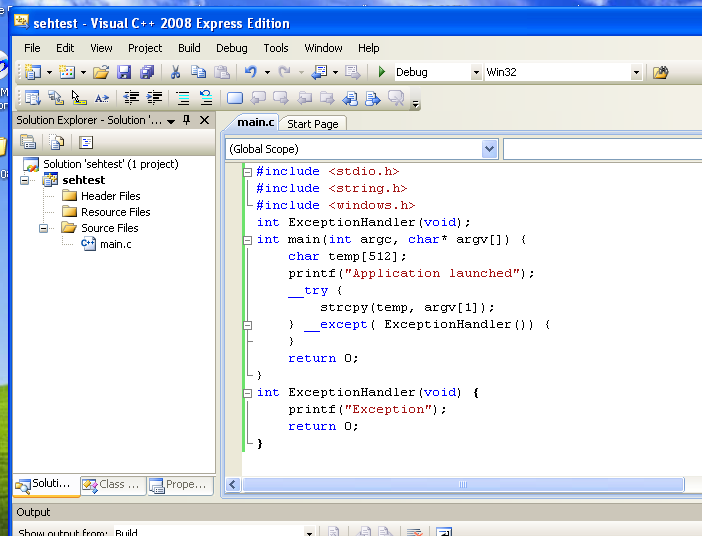Select the main.c editor tab
The height and width of the screenshot is (536, 702).
255,122
